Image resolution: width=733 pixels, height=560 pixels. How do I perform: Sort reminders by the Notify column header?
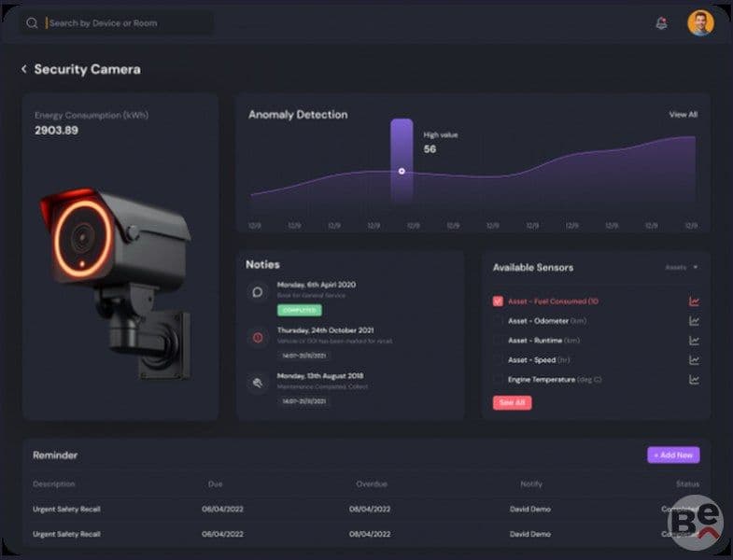tap(531, 483)
